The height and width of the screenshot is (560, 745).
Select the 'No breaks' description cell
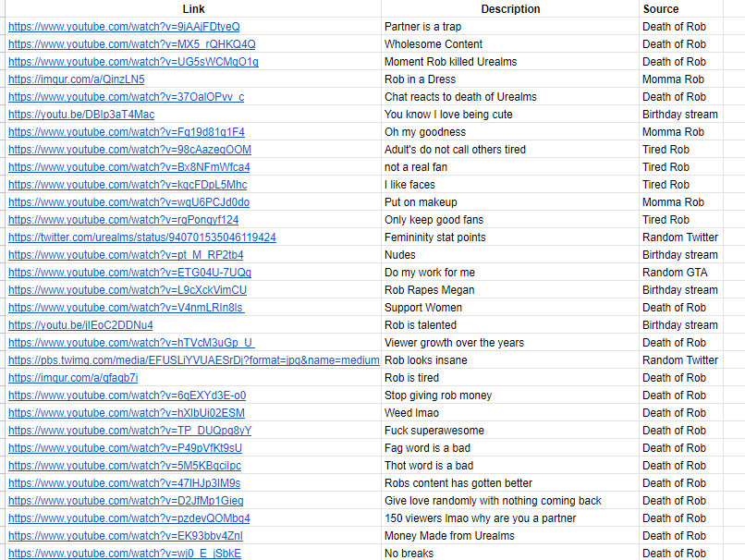point(510,554)
